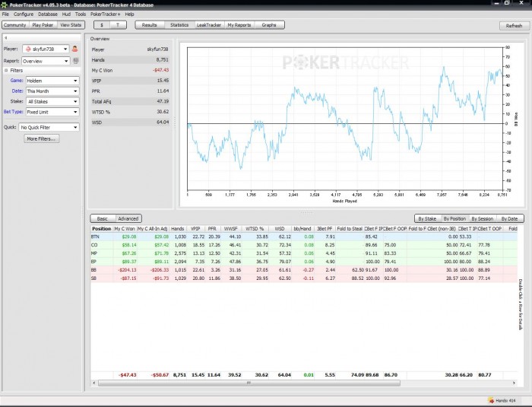Open the Configure menu
Screen dimensions: 532x407
pos(24,14)
